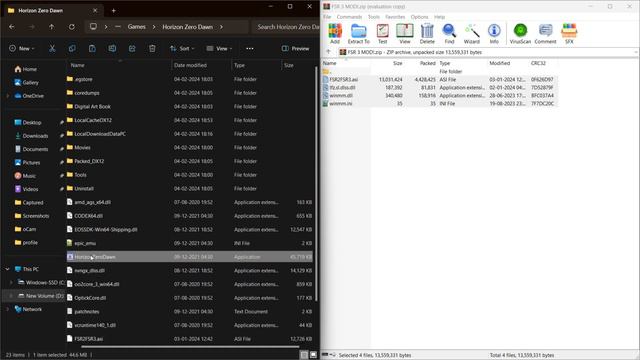Screen dimensions: 640x360
Task: Click the View icon in WinRAR toolbar
Action: click(x=404, y=33)
